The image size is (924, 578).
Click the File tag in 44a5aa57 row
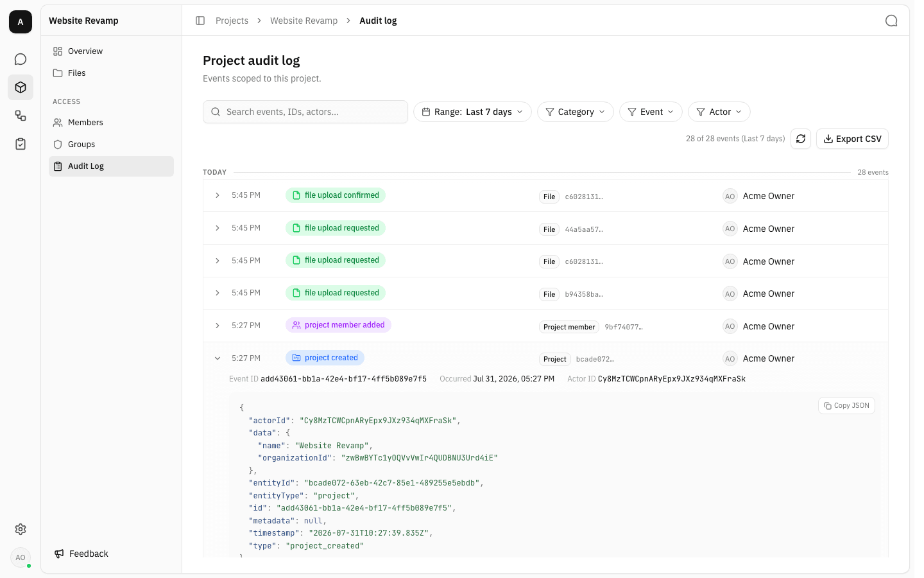pos(549,229)
